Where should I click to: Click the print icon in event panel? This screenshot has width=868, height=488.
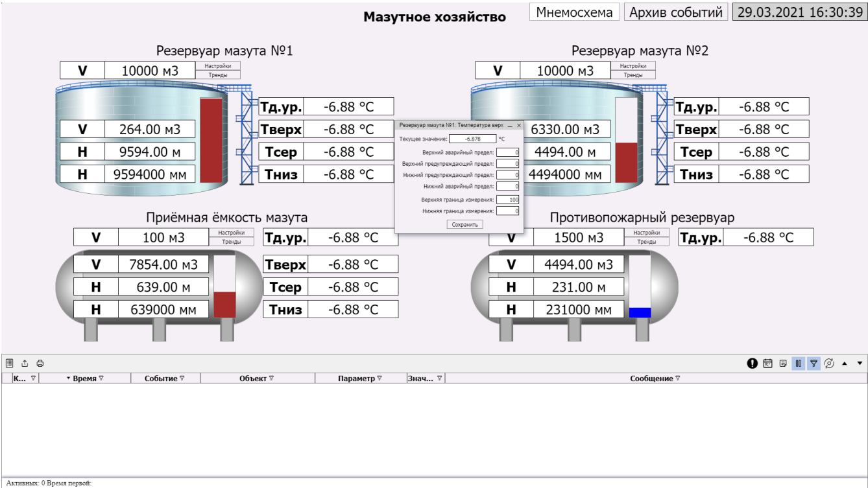[x=40, y=364]
